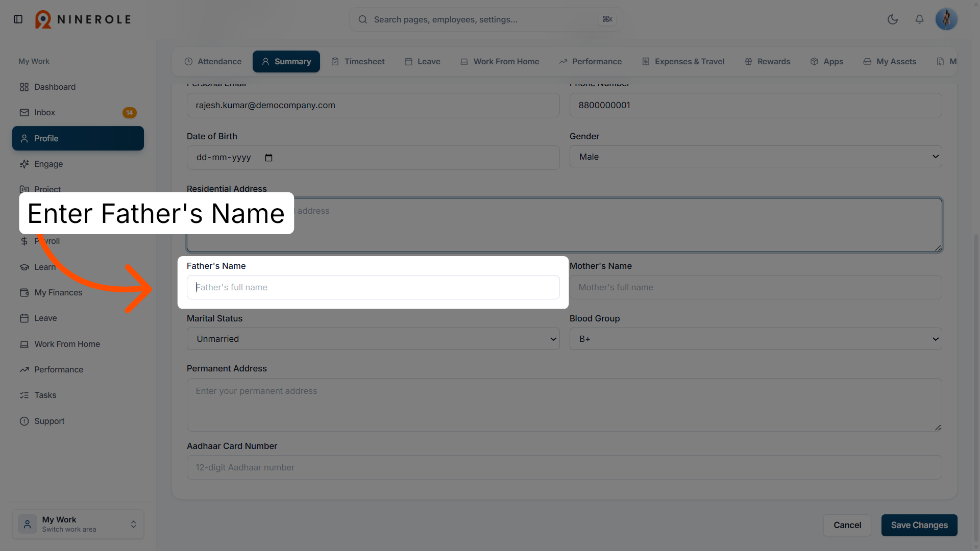Switch to the Timesheet tab
Image resolution: width=980 pixels, height=551 pixels.
point(358,61)
